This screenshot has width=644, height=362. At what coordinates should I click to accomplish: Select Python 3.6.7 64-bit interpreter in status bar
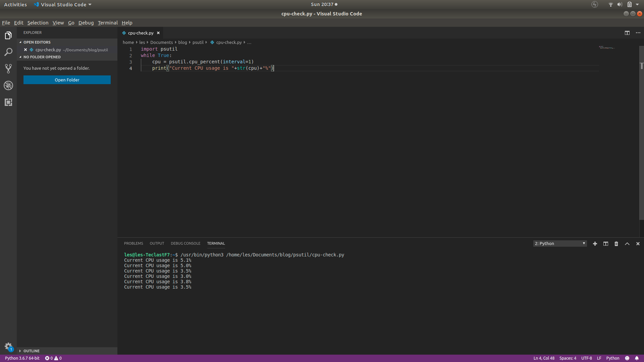click(x=22, y=358)
